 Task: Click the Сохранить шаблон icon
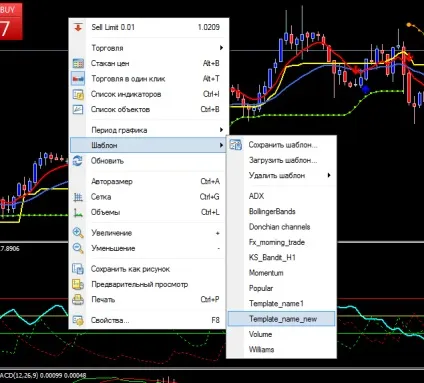pos(235,145)
